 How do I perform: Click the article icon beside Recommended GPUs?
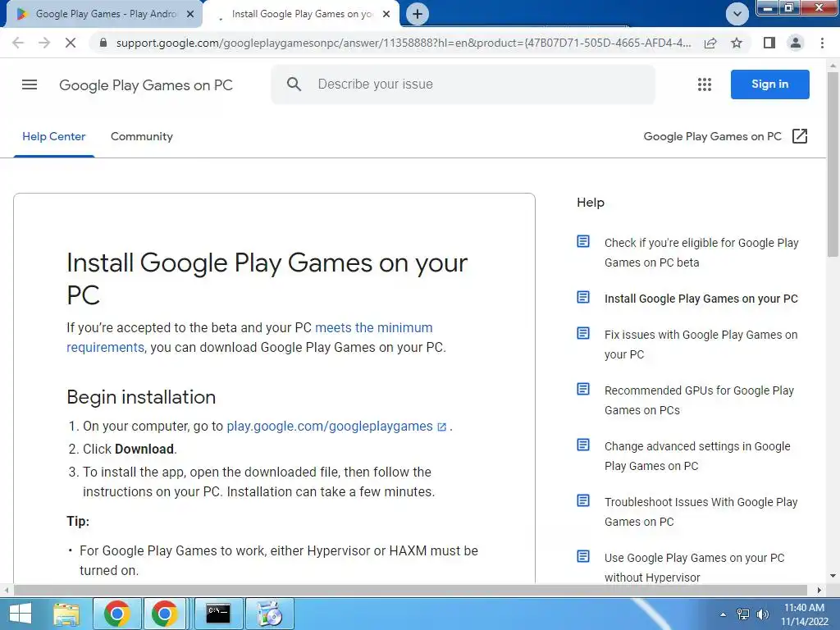point(583,389)
